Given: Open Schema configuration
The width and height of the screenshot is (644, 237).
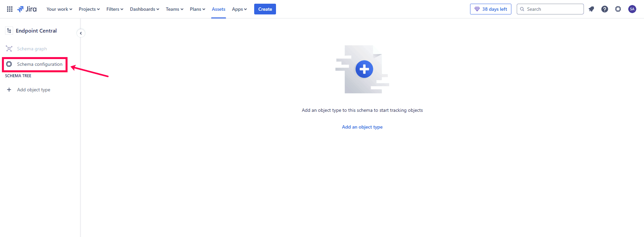Looking at the screenshot, I should coord(35,64).
